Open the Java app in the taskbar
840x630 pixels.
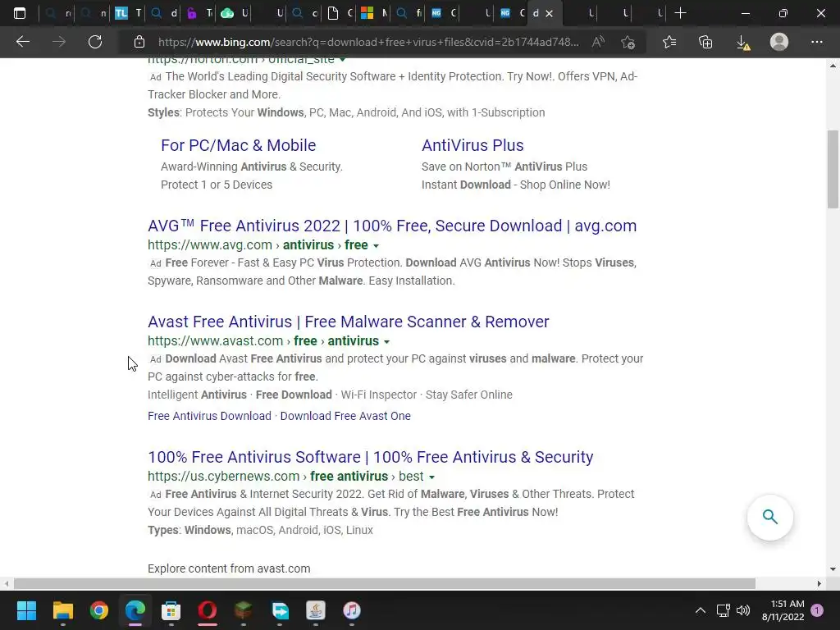click(x=316, y=610)
